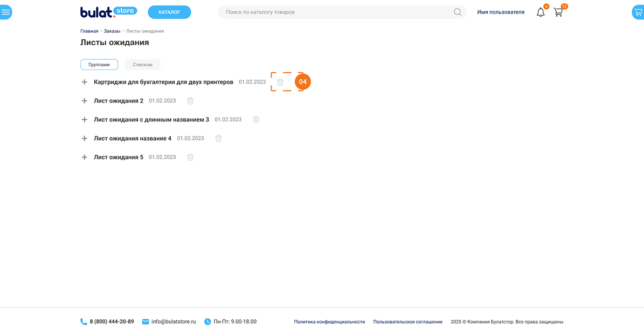Open floating cart button at right edge

coord(638,12)
